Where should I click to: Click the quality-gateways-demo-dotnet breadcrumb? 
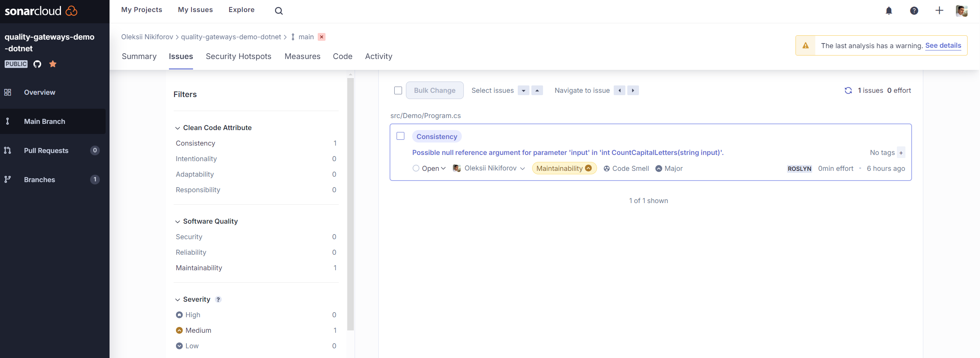click(x=231, y=37)
